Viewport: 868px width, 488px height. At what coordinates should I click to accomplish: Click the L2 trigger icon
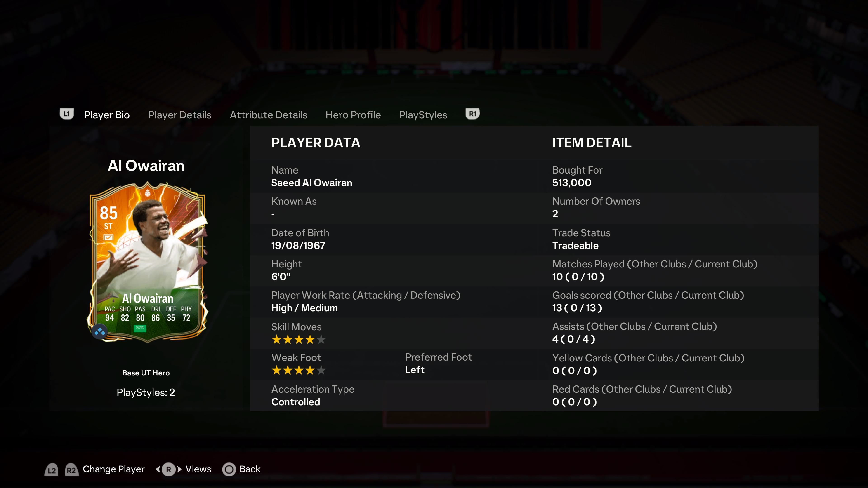tap(52, 470)
